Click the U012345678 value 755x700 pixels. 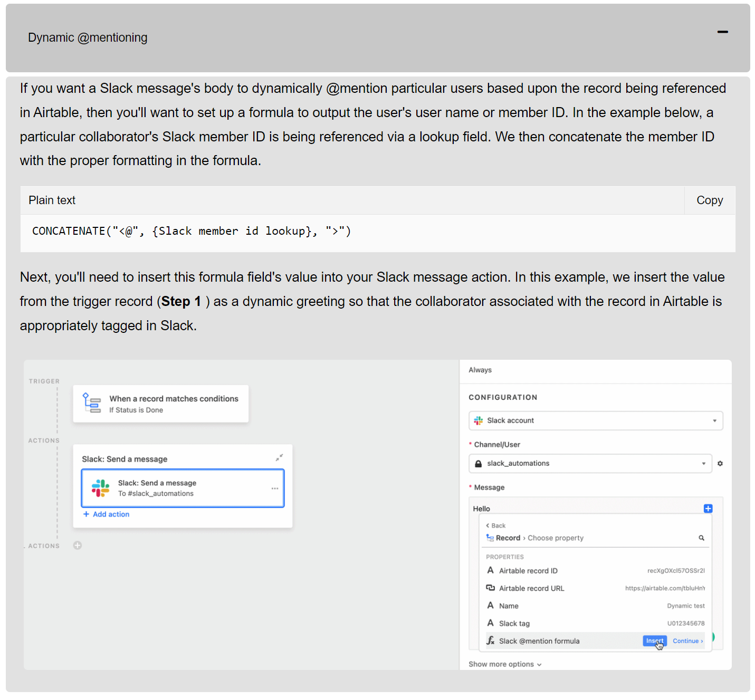686,624
